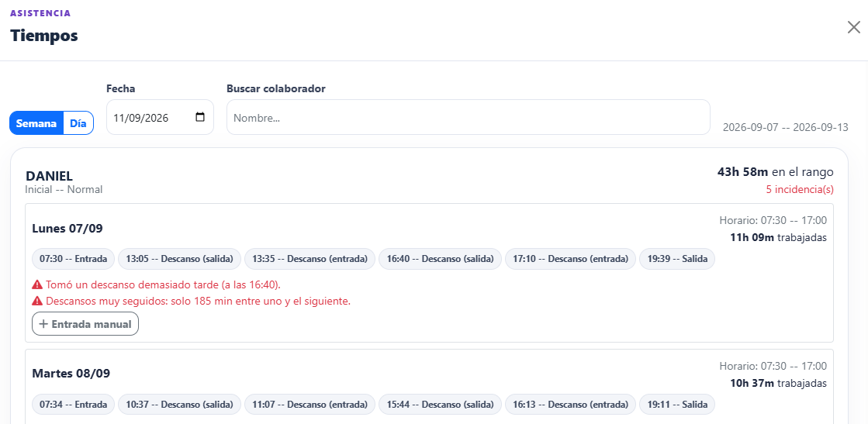Add a manual entry for Lunes

click(x=85, y=324)
